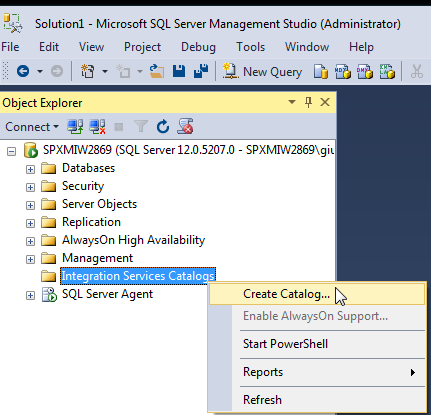This screenshot has height=415, width=431.
Task: Click the Analysis Services XMLA Query icon
Action: click(x=387, y=71)
